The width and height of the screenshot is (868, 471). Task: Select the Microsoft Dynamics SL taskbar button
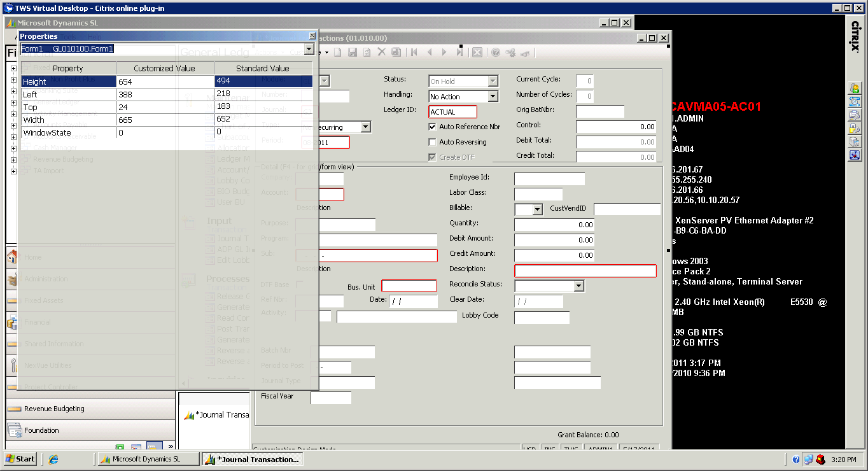coord(148,458)
